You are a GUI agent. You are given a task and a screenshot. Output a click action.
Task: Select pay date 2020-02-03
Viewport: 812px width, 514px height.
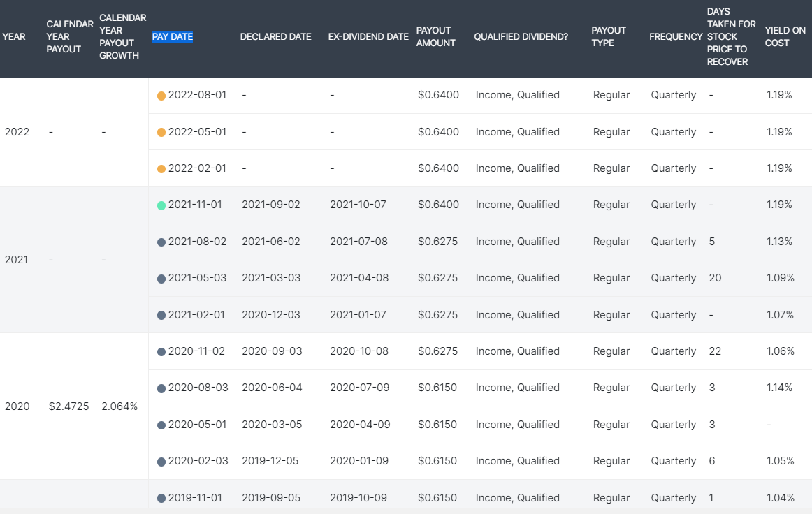(x=198, y=461)
